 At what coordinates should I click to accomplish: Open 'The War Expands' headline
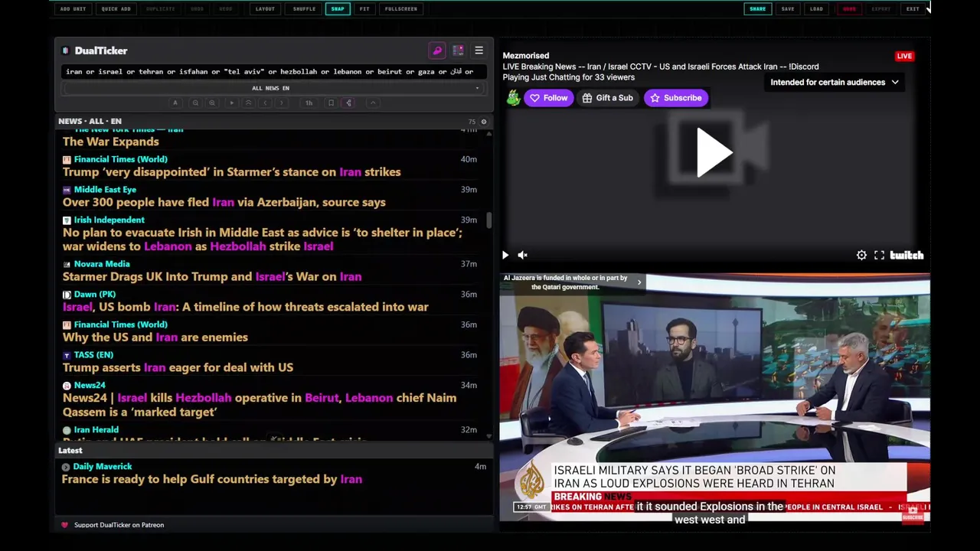[x=111, y=142]
